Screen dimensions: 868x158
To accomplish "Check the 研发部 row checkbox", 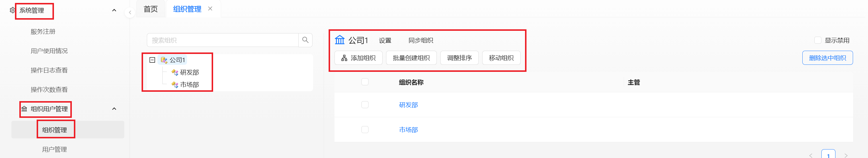I will tap(365, 105).
